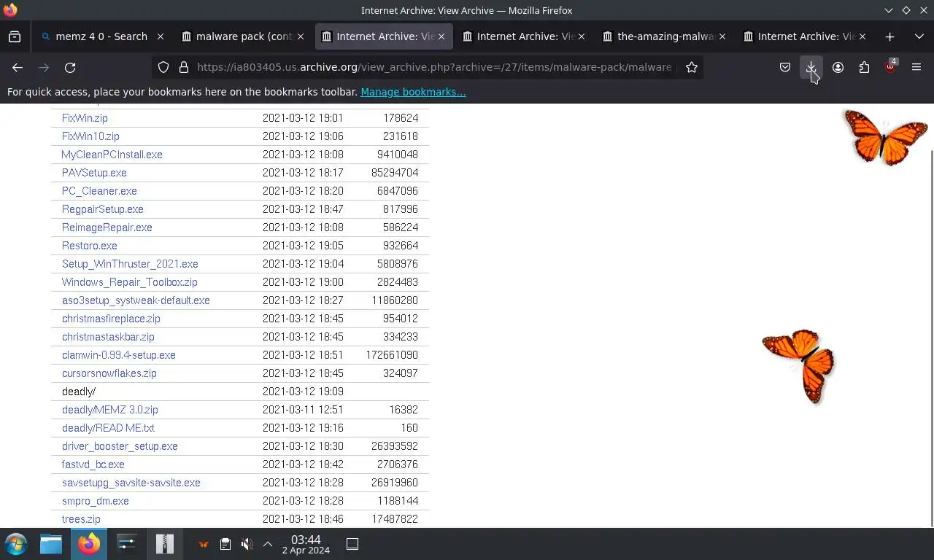Click the butterfly tray icon
The width and height of the screenshot is (934, 560).
(x=204, y=544)
